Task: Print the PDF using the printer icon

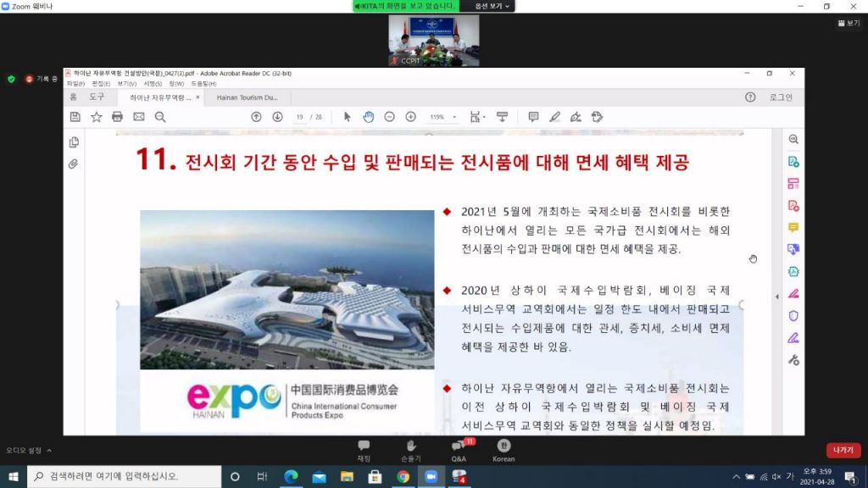Action: coord(118,117)
